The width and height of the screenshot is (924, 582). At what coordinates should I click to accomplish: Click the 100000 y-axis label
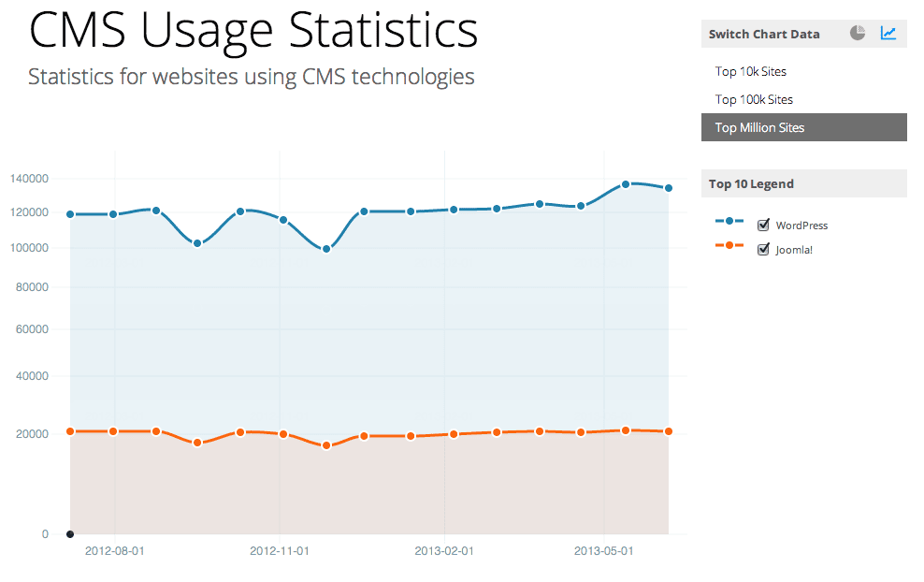30,248
